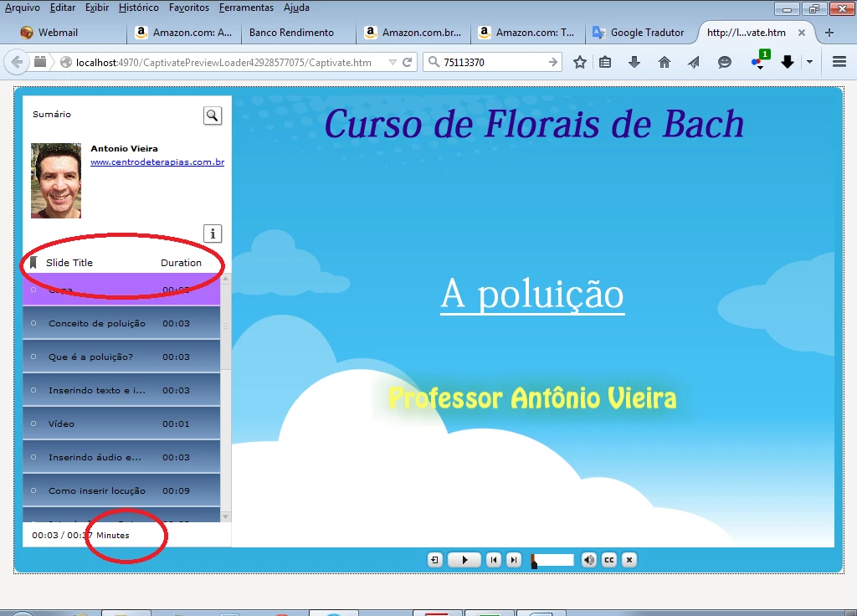Exit presentation with the X playback button
Viewport: 857px width, 616px height.
click(629, 560)
